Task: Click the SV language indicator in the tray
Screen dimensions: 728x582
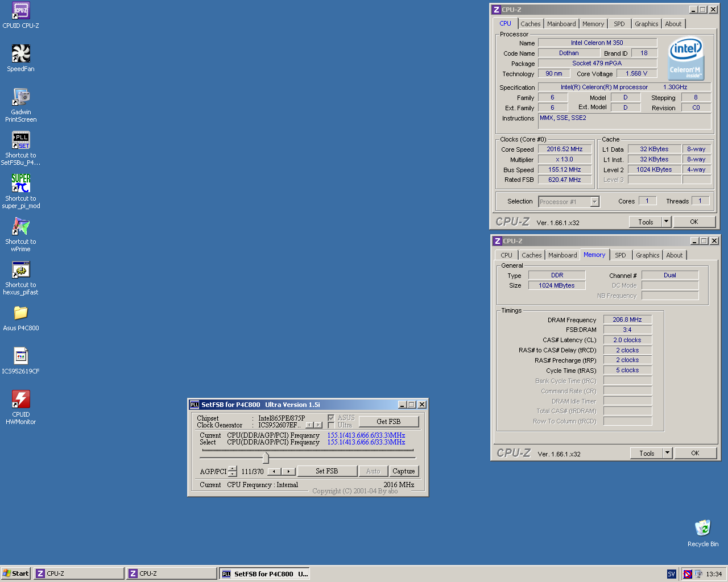Action: click(x=671, y=574)
